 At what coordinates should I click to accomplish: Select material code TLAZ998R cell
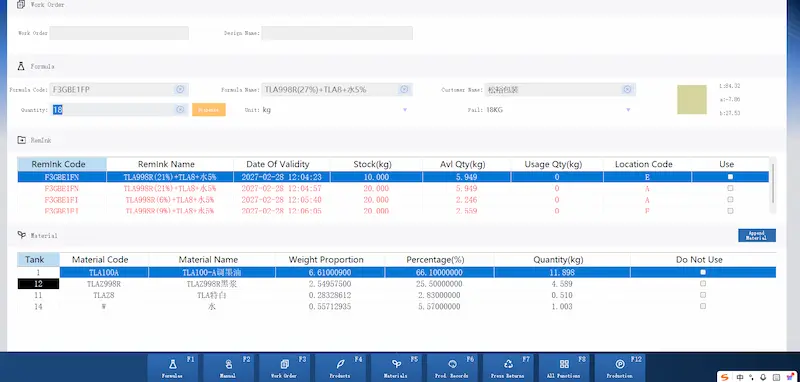click(x=104, y=284)
